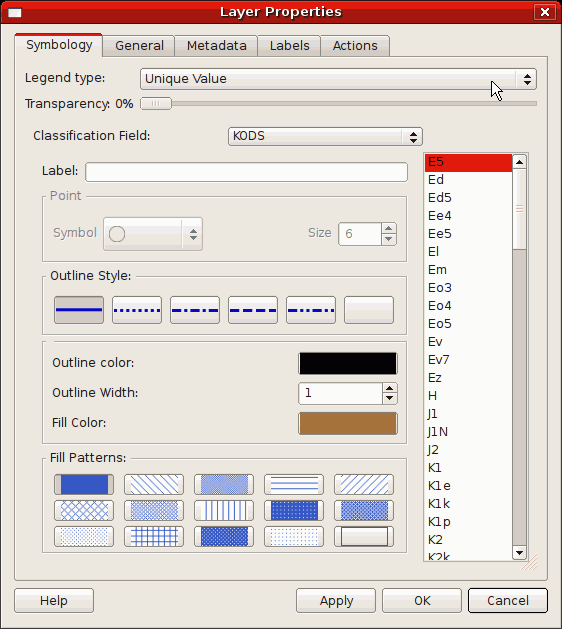
Task: Select the vertical lines fill pattern
Action: (224, 511)
